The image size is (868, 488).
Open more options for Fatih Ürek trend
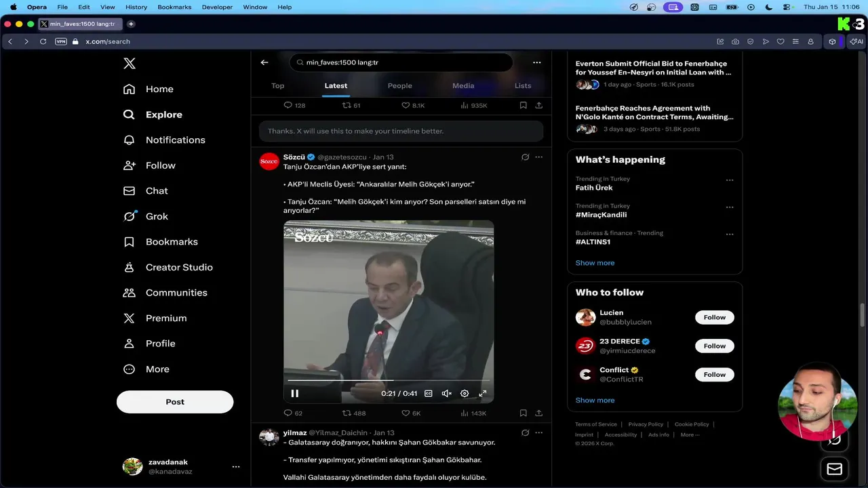(730, 180)
